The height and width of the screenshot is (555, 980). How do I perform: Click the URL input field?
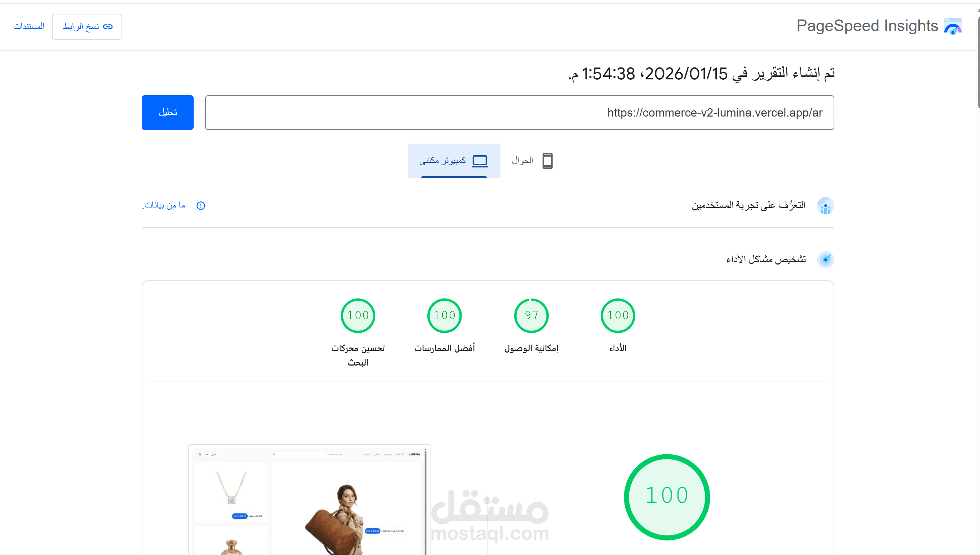point(519,113)
